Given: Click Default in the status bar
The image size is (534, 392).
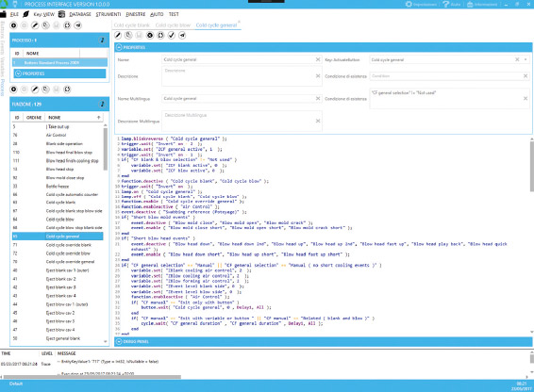Looking at the screenshot, I should pos(16,384).
